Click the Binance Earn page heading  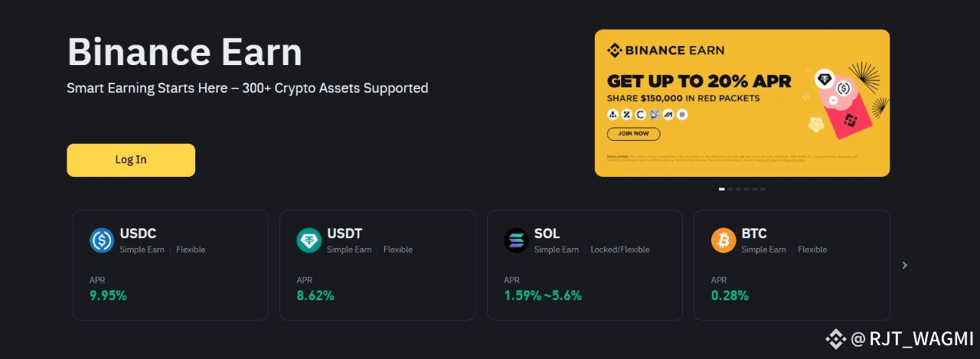(x=185, y=52)
